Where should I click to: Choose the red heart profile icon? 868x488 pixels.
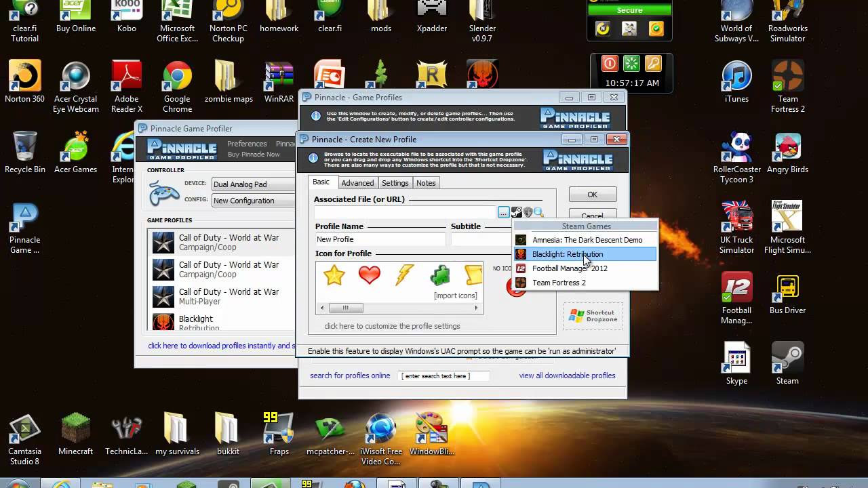[370, 275]
